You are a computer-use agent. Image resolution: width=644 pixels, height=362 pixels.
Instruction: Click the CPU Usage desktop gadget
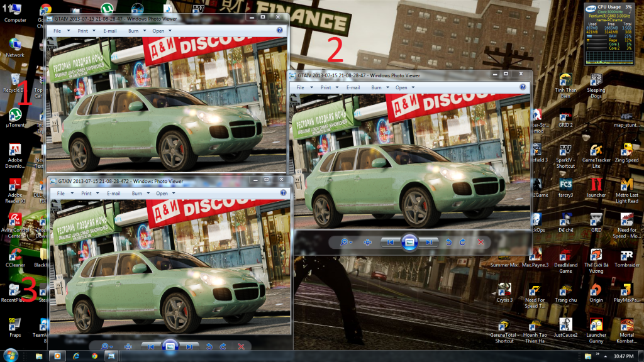point(609,34)
